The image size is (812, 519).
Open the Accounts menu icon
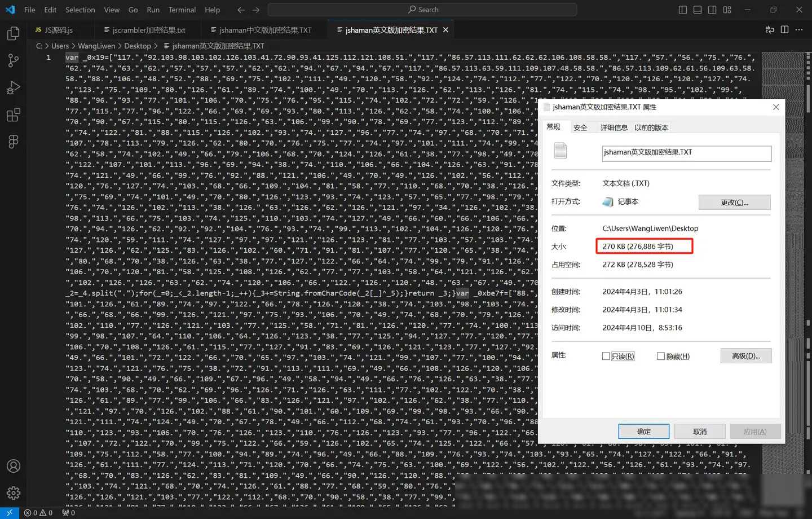tap(14, 466)
